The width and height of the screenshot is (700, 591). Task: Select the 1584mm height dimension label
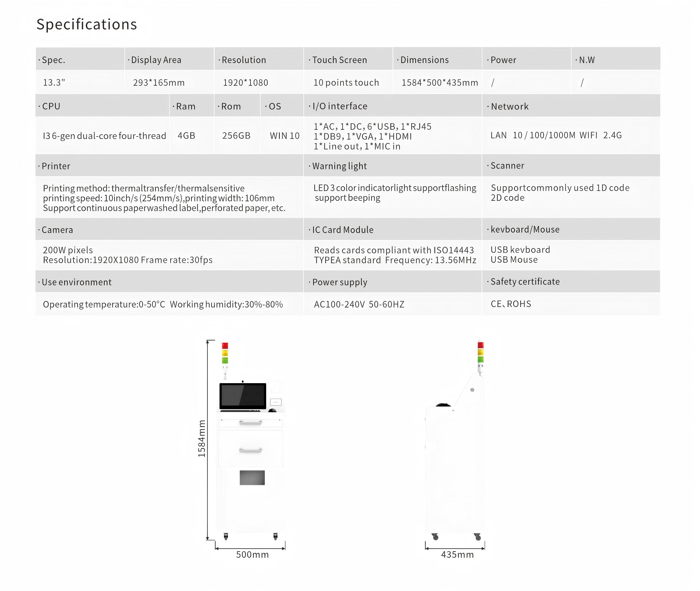click(202, 439)
